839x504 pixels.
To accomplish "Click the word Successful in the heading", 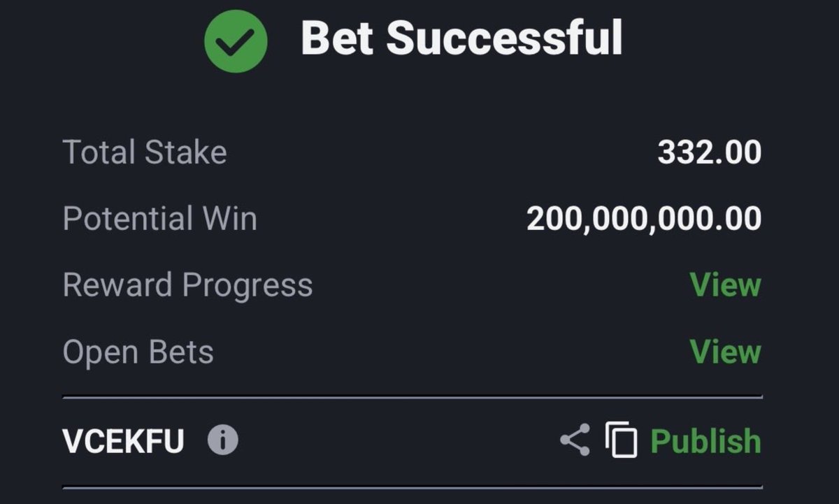I will (x=505, y=38).
